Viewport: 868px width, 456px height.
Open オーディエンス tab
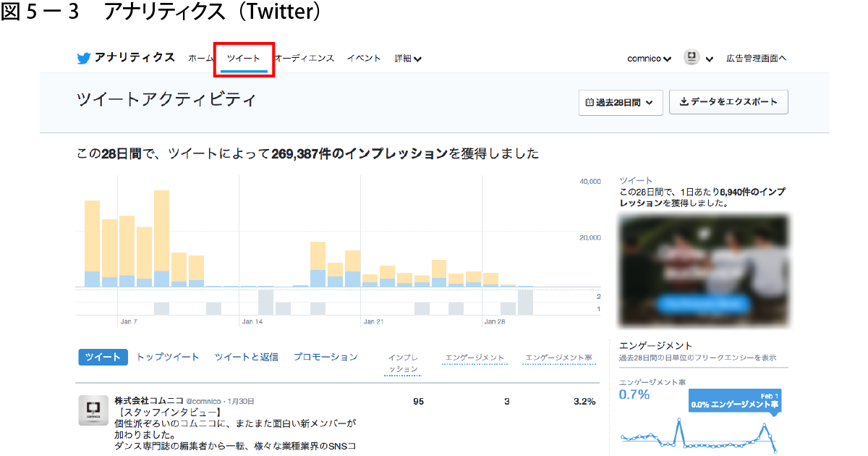304,59
